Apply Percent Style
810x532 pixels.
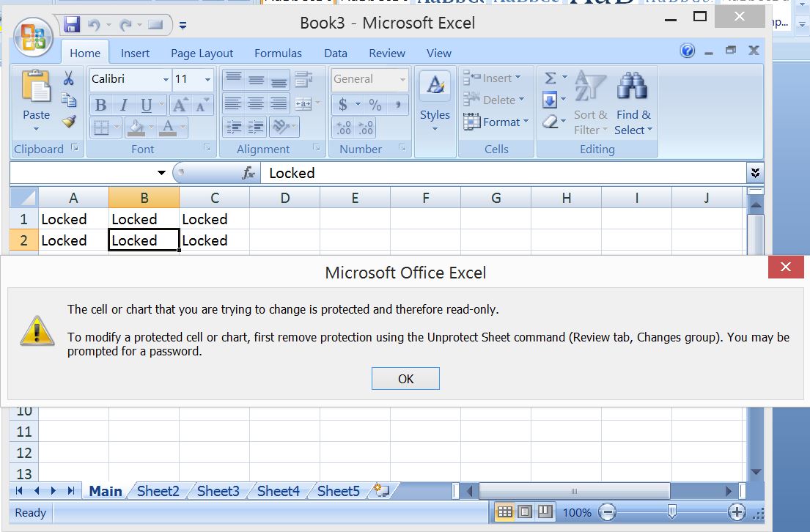click(375, 105)
